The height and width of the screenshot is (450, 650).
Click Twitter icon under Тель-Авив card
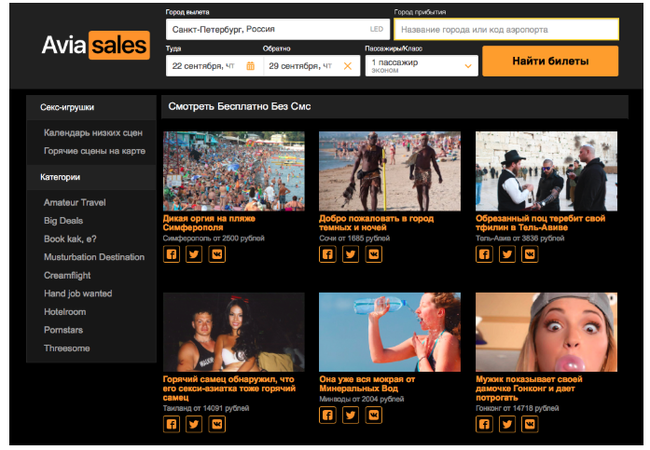[x=507, y=254]
